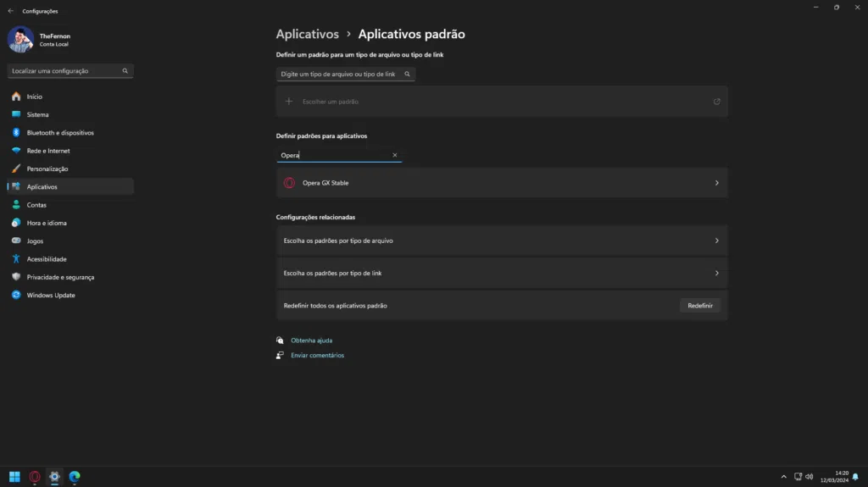Click the network icon in system tray
This screenshot has height=487, width=868.
click(x=798, y=477)
